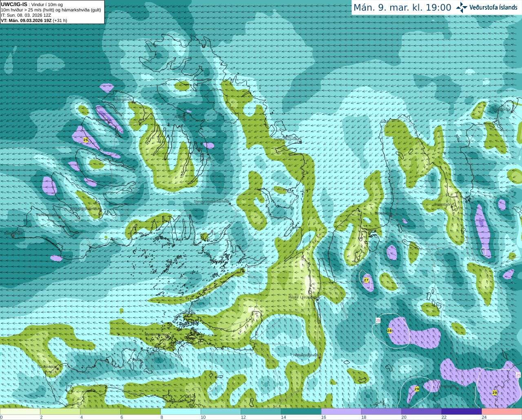The height and width of the screenshot is (420, 522).
Task: Click the 'Mán. 9. mar. kl. 19:00' header
Action: point(402,8)
